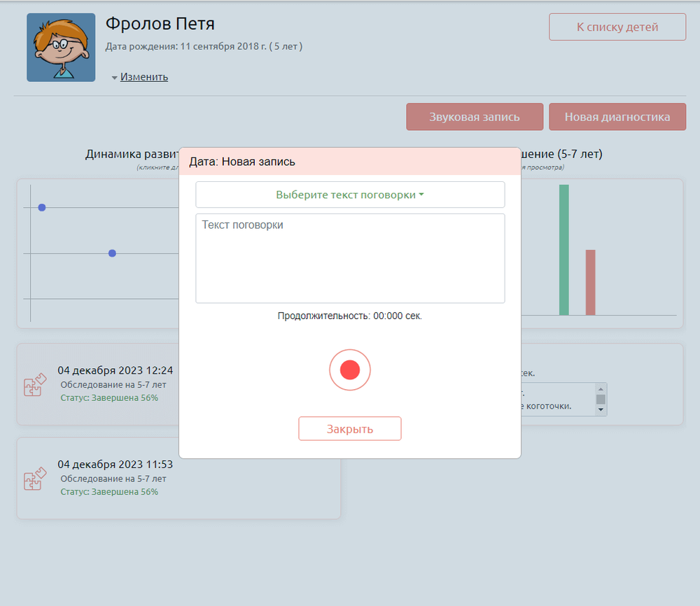Screen dimensions: 700x606
Task: Click the 'Изменить' link
Action: 143,77
